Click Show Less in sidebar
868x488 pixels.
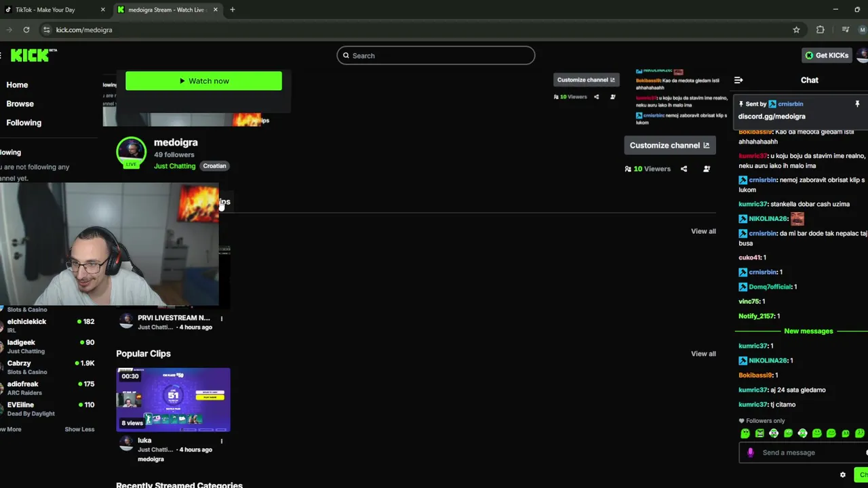[79, 429]
